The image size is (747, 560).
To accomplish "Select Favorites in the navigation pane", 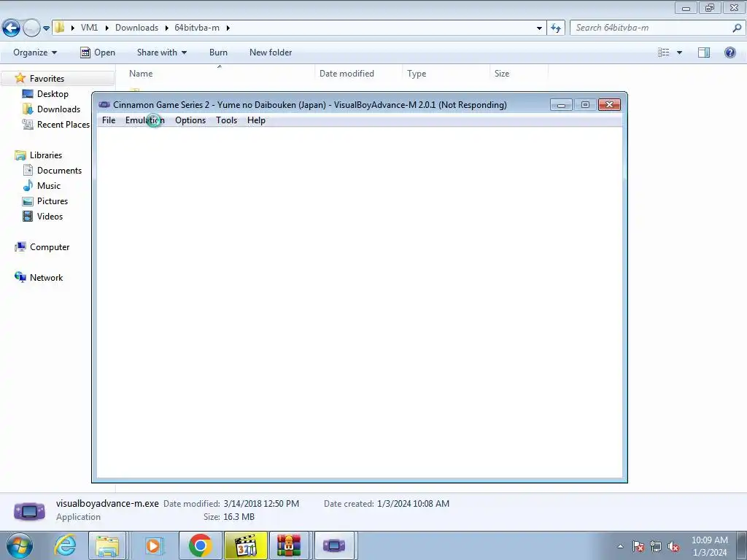I will pyautogui.click(x=47, y=79).
